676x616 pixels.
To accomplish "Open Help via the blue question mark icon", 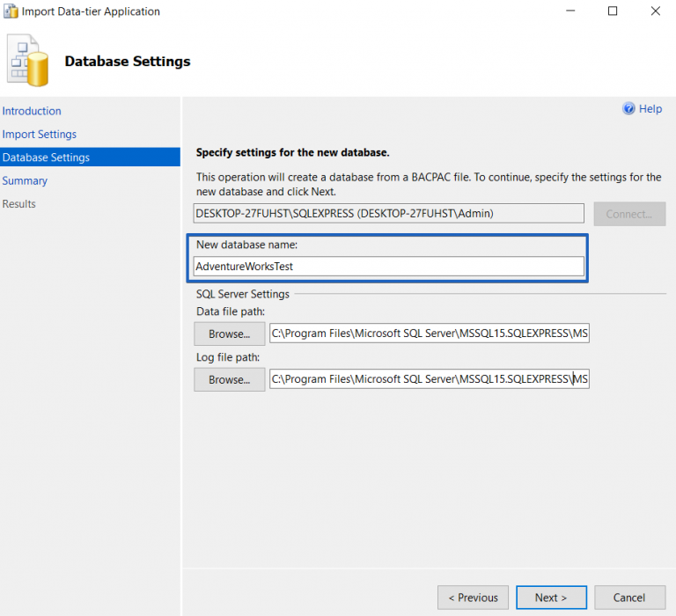I will point(628,109).
